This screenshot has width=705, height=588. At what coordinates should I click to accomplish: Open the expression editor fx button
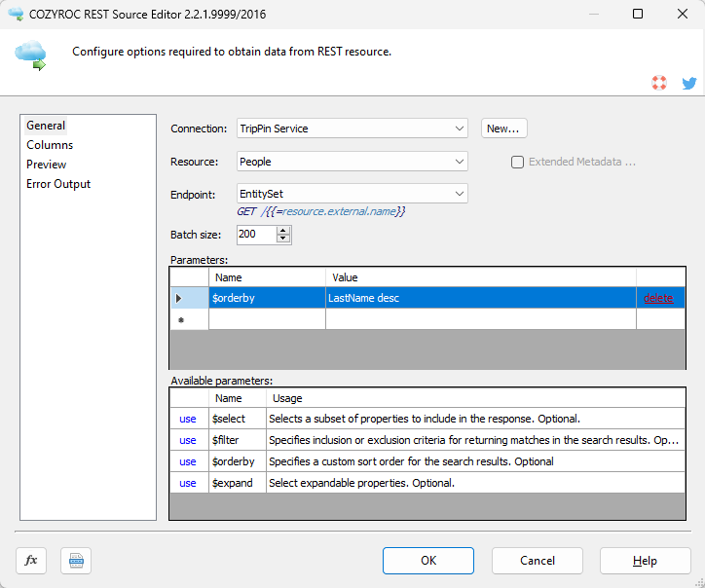coord(31,561)
